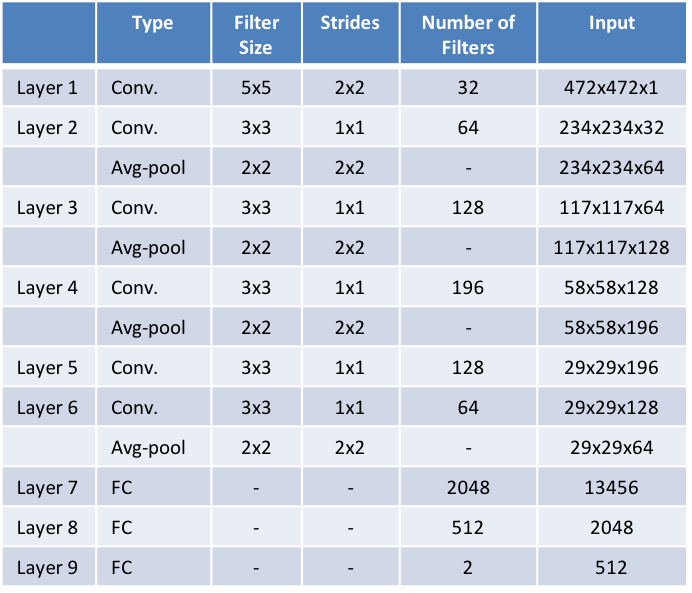Select the '29x29x64' input cell
This screenshot has height=593, width=692.
click(610, 448)
